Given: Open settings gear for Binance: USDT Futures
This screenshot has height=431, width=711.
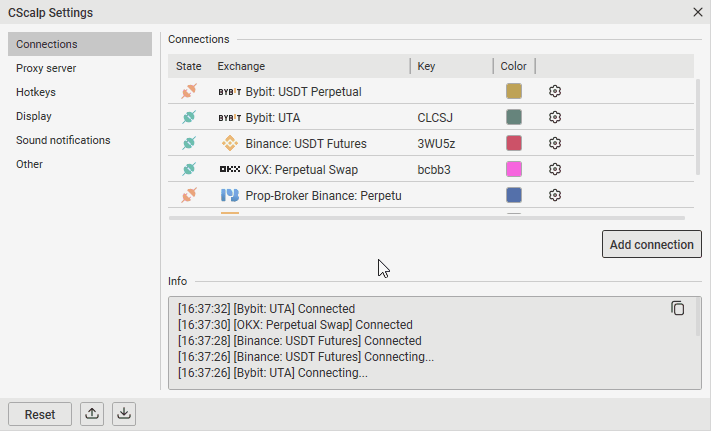Looking at the screenshot, I should 555,143.
